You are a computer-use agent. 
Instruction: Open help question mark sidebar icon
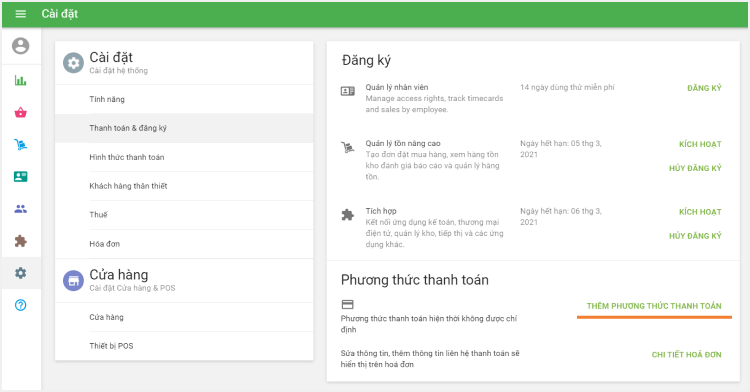coord(21,305)
